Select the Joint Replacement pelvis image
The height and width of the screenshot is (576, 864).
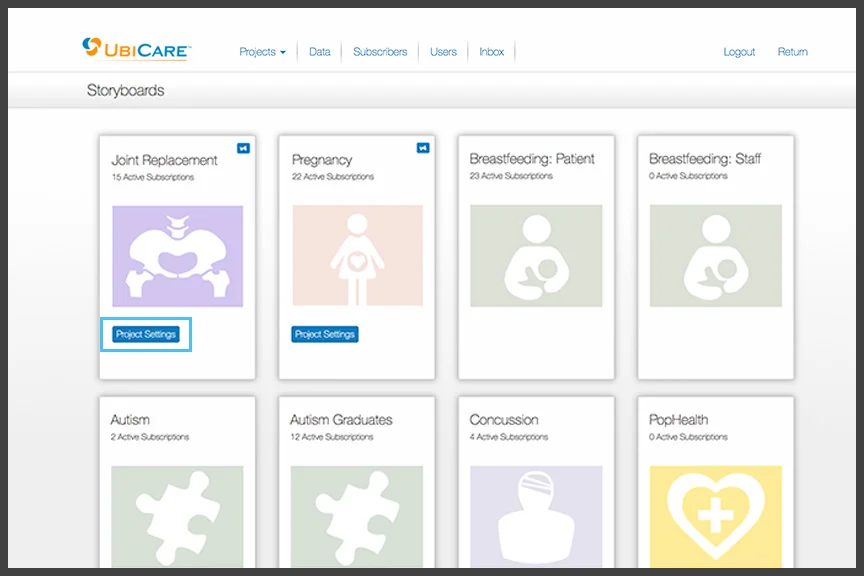coord(177,256)
